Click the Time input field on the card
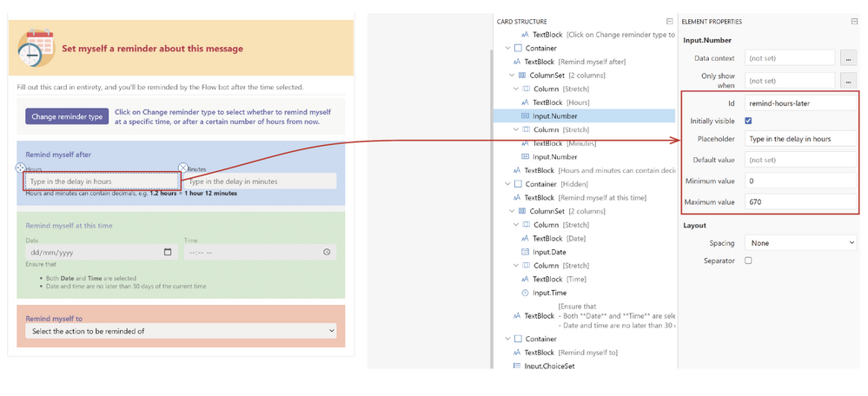 [x=260, y=252]
